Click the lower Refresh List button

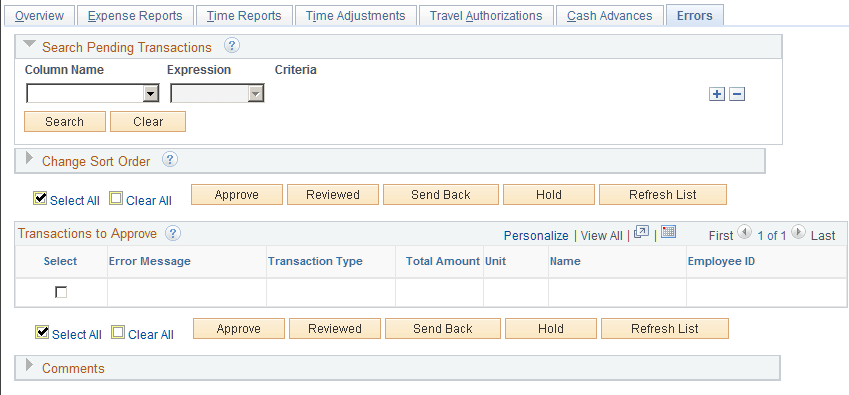(665, 328)
